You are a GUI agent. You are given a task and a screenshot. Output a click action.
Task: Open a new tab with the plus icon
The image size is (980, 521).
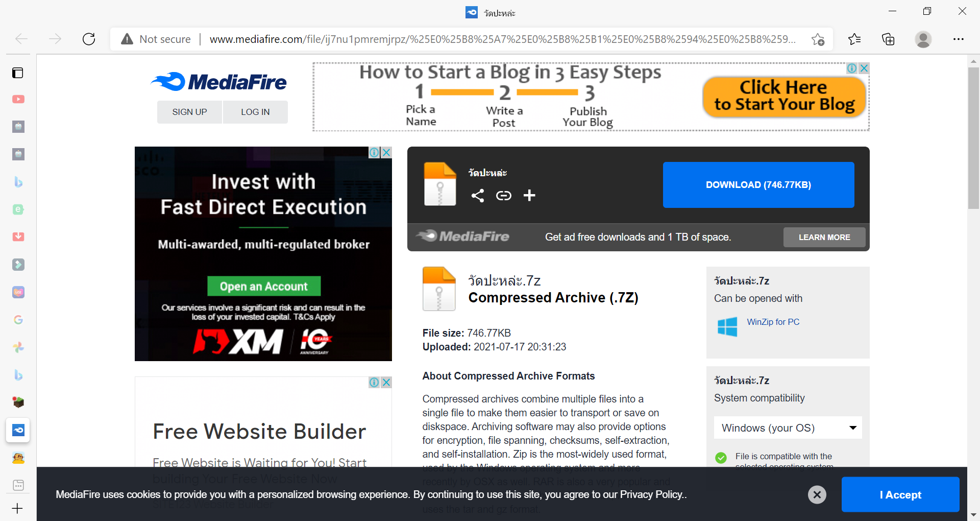[17, 508]
